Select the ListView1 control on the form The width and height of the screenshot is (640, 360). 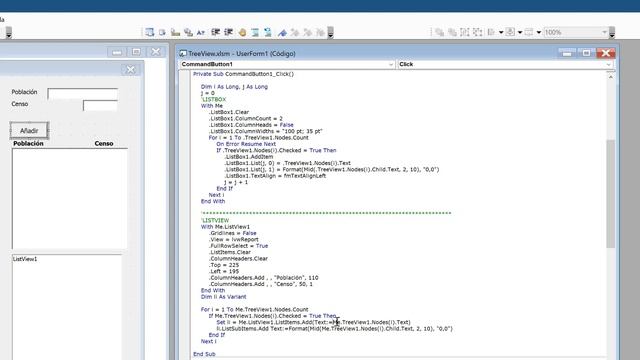tap(67, 307)
